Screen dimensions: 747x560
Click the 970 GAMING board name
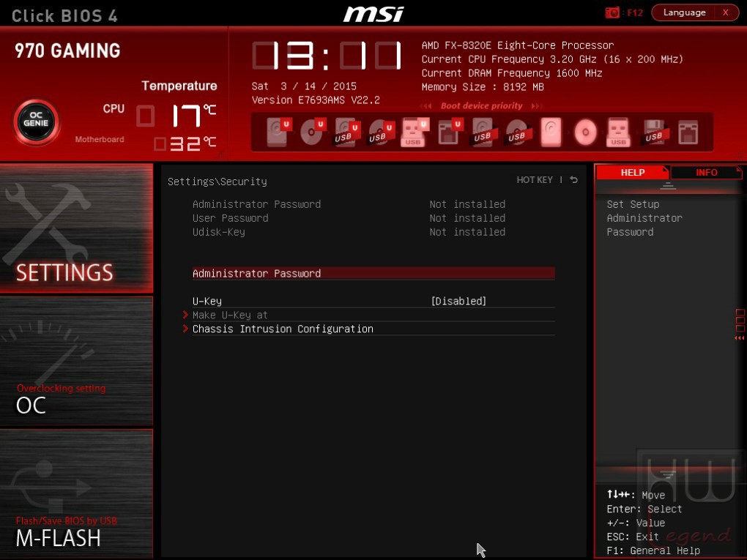coord(67,51)
